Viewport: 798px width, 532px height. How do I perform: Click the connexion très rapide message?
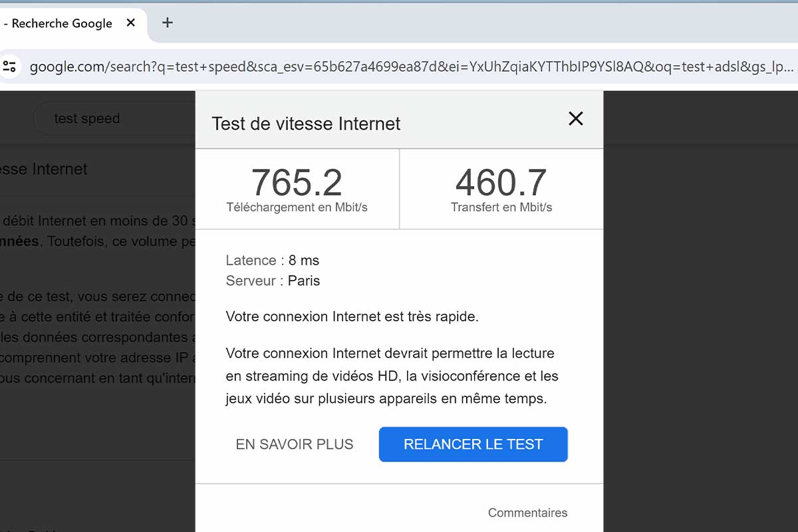pos(352,317)
